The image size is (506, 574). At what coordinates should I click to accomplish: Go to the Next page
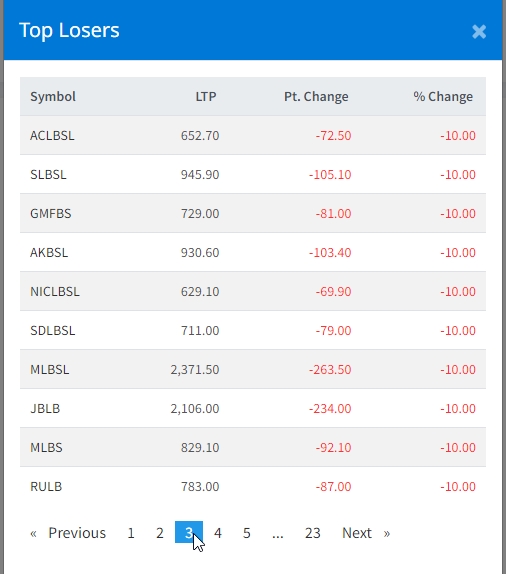pyautogui.click(x=366, y=533)
